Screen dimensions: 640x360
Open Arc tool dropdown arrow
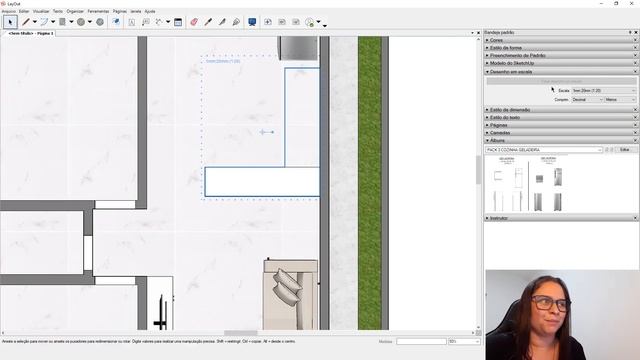53,22
